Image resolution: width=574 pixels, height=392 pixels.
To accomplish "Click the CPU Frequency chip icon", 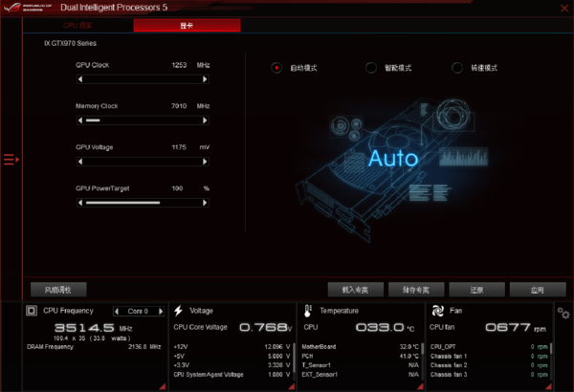I will click(x=32, y=311).
